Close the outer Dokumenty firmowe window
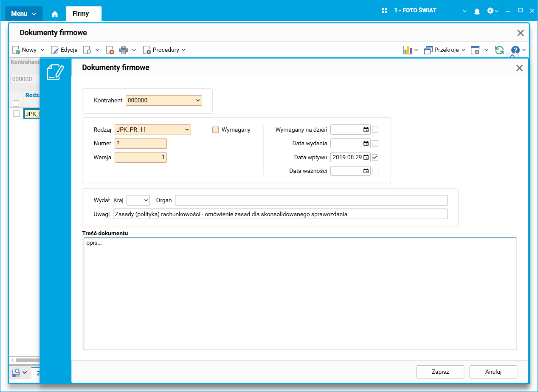The image size is (538, 392). pyautogui.click(x=521, y=33)
